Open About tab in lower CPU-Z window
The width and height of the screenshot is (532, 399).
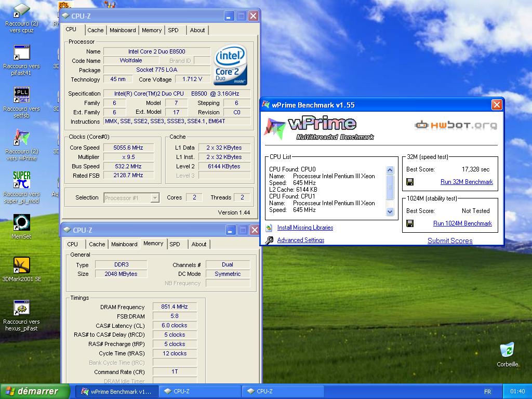click(199, 244)
